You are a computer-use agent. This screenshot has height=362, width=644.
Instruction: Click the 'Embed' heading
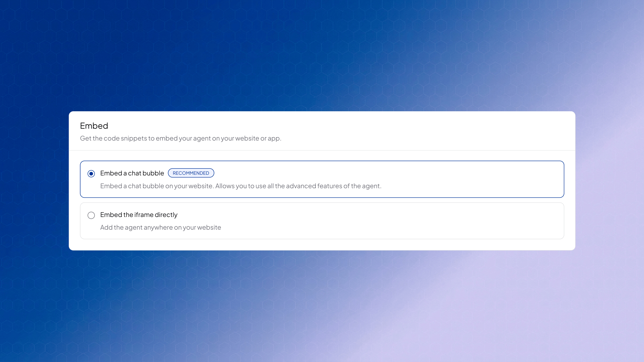[94, 126]
